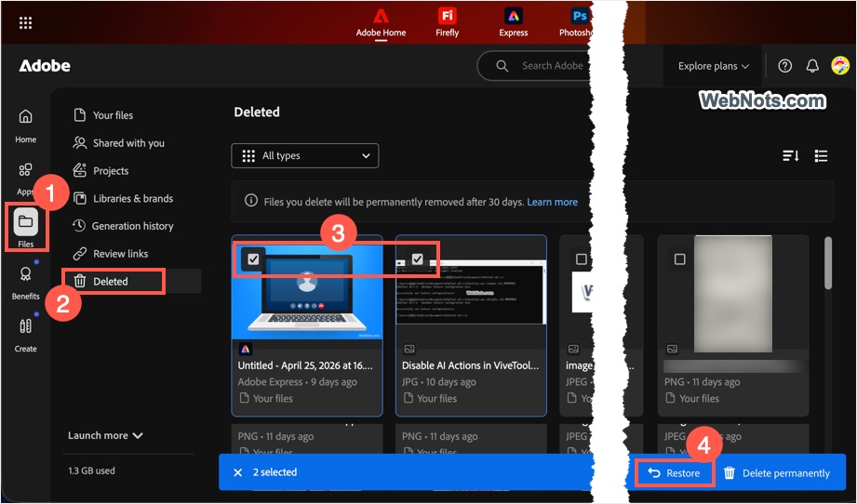Open the app launcher grid icon
The image size is (857, 504).
[x=25, y=23]
